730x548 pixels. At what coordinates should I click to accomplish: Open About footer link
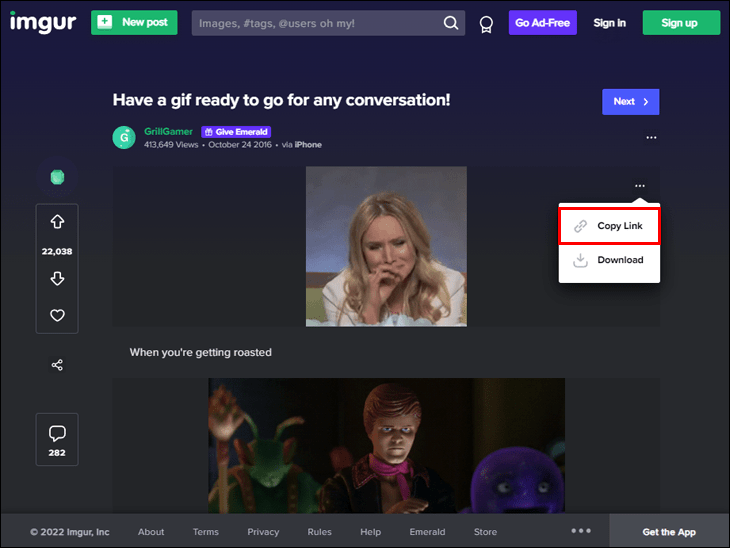(x=151, y=532)
